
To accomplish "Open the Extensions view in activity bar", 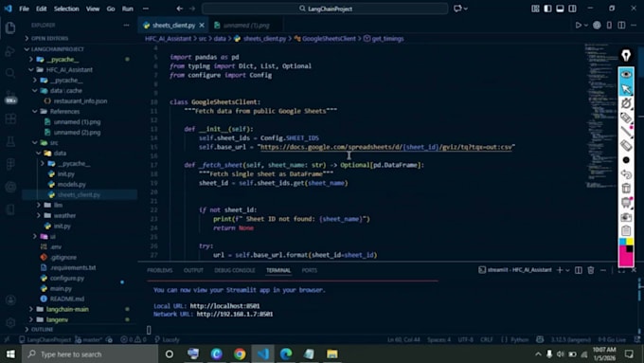I will click(10, 119).
